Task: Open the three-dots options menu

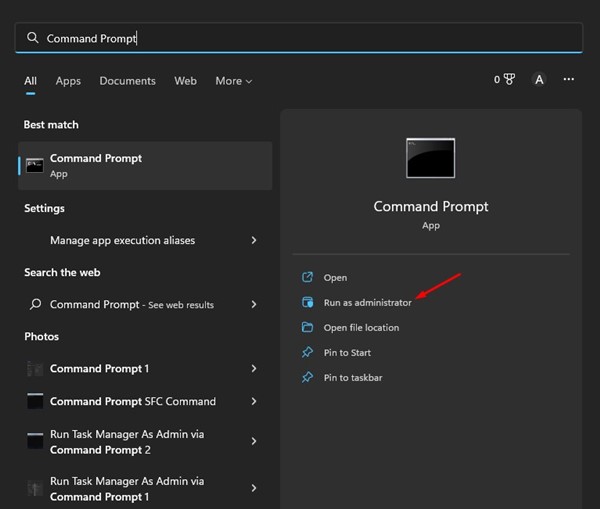Action: (x=569, y=80)
